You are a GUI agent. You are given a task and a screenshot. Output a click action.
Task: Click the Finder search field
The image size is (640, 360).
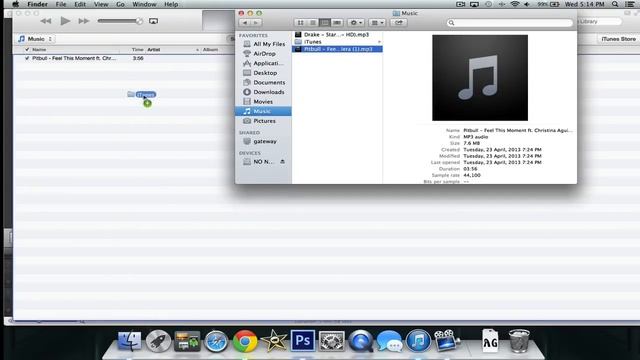tap(509, 23)
